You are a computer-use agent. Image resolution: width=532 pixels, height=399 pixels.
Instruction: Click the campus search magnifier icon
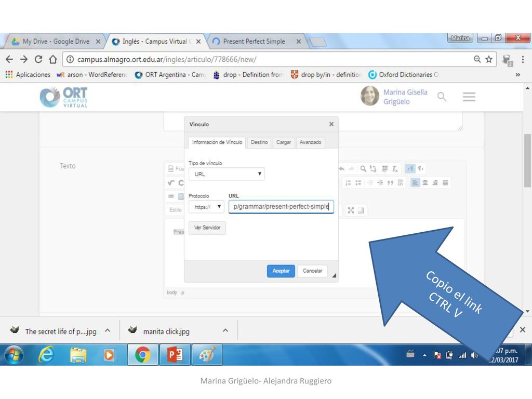[442, 97]
